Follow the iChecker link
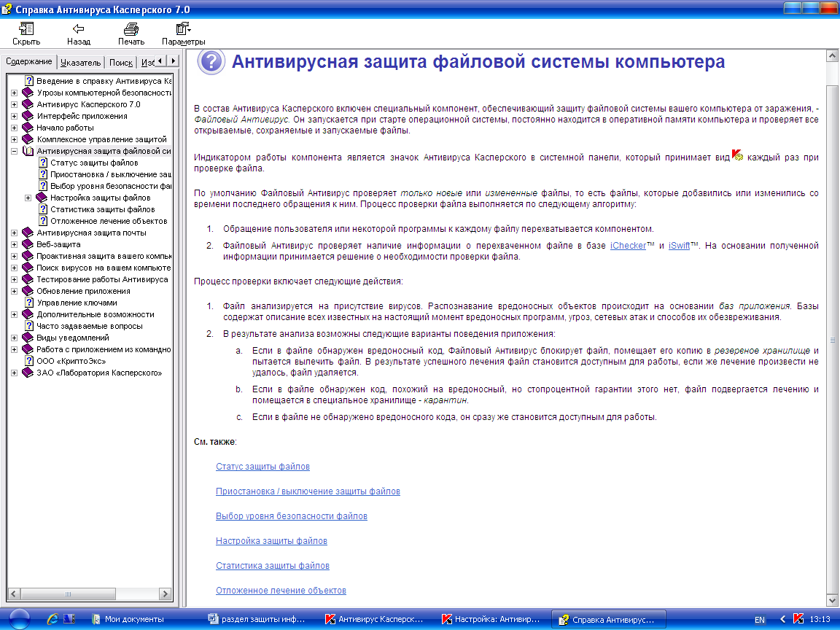The image size is (840, 630). point(628,245)
